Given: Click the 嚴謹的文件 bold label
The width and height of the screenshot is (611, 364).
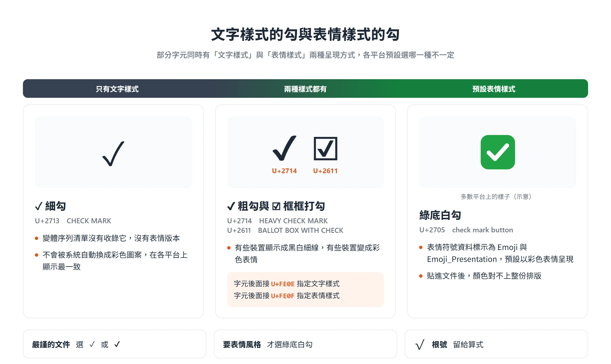Looking at the screenshot, I should click(51, 344).
